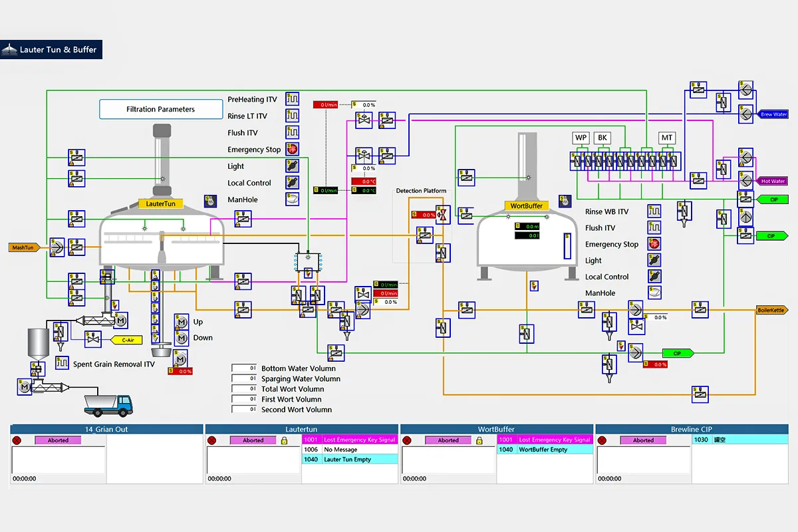Viewport: 798px width, 532px height.
Task: Go to the BoilerKettle navigation tag
Action: (x=771, y=310)
